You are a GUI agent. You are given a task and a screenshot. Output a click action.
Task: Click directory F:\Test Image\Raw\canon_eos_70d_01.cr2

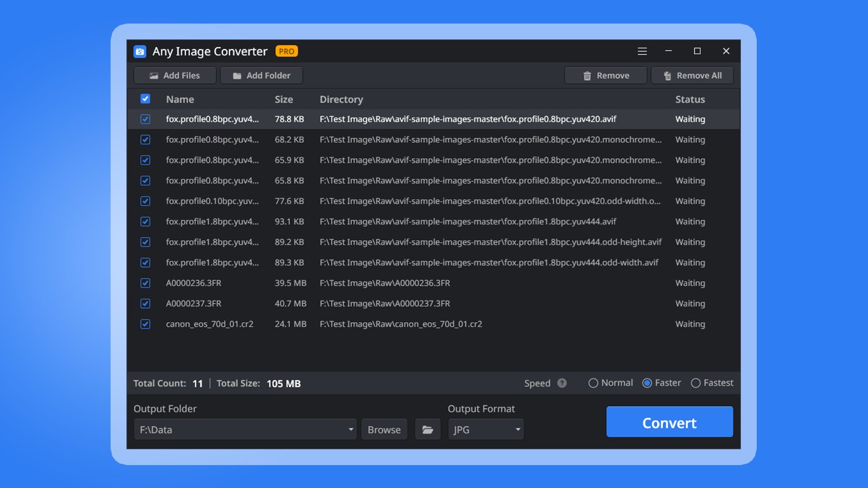(401, 324)
